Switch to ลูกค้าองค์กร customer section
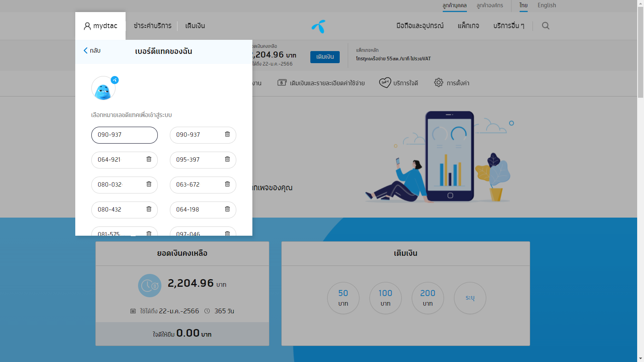644x362 pixels. pos(490,6)
